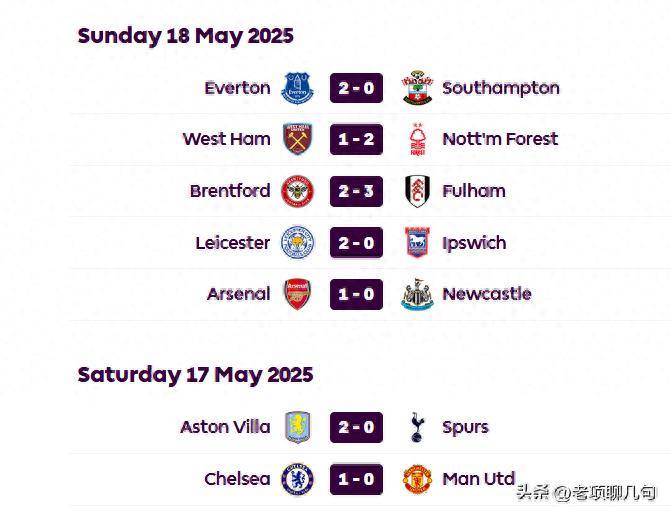Select the Brentford bee crest
This screenshot has width=671, height=515.
(297, 191)
